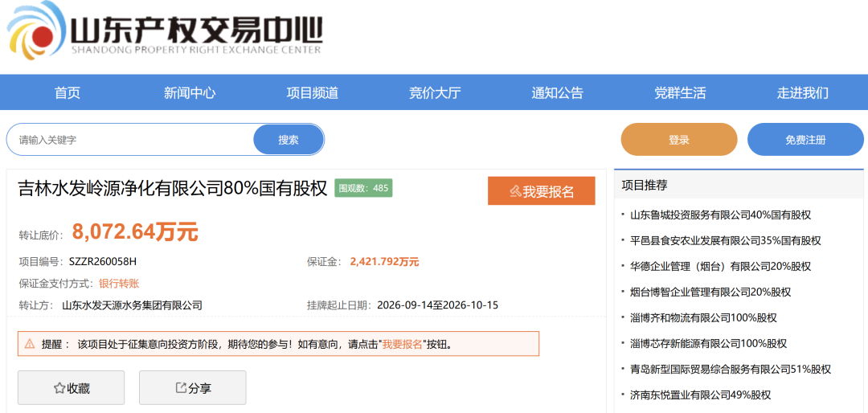Open the 新闻中心 navigation item
Viewport: 868px width, 413px height.
(x=190, y=92)
